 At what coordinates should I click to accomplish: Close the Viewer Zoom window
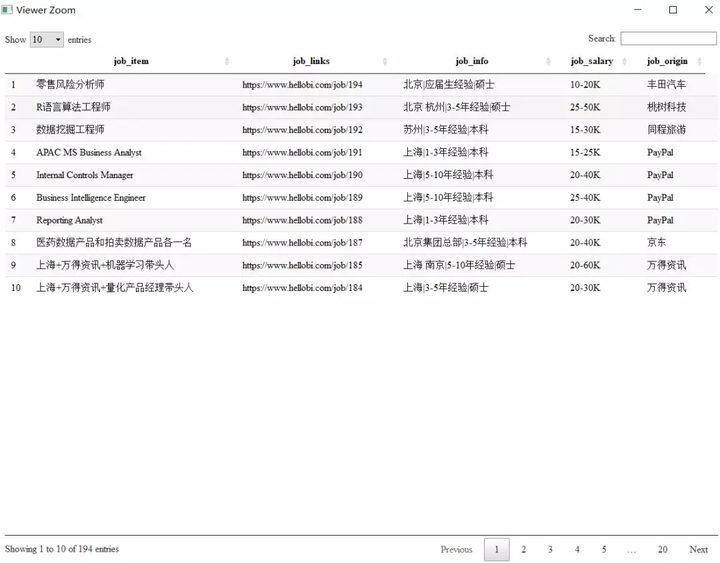coord(709,10)
